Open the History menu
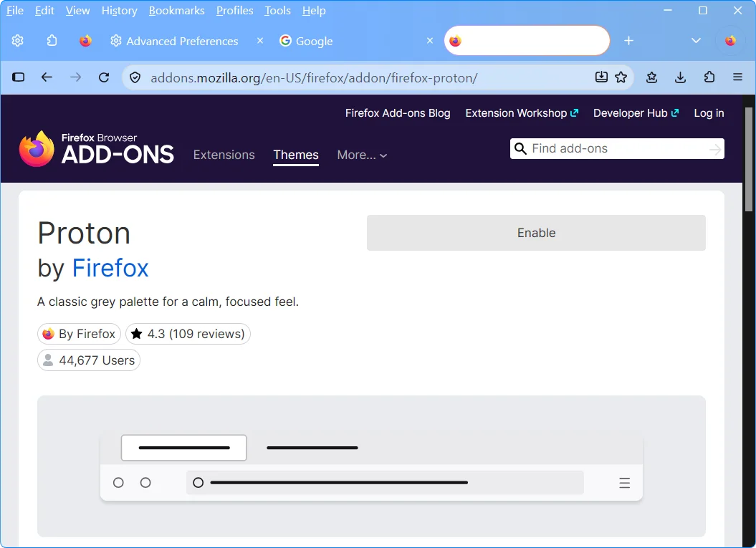The image size is (756, 548). pyautogui.click(x=120, y=11)
